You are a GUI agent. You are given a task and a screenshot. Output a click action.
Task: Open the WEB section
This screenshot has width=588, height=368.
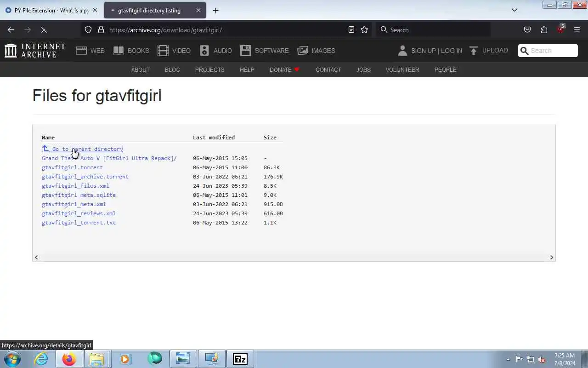click(x=90, y=51)
